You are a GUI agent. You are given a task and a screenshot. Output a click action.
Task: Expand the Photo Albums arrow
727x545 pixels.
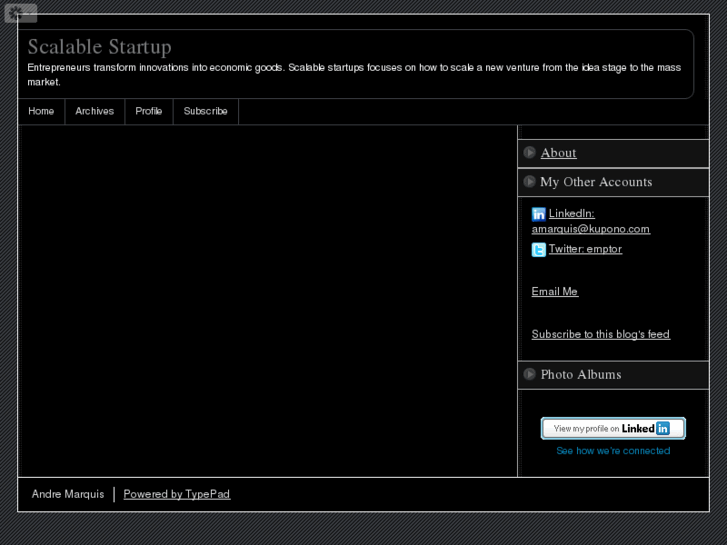click(x=529, y=374)
